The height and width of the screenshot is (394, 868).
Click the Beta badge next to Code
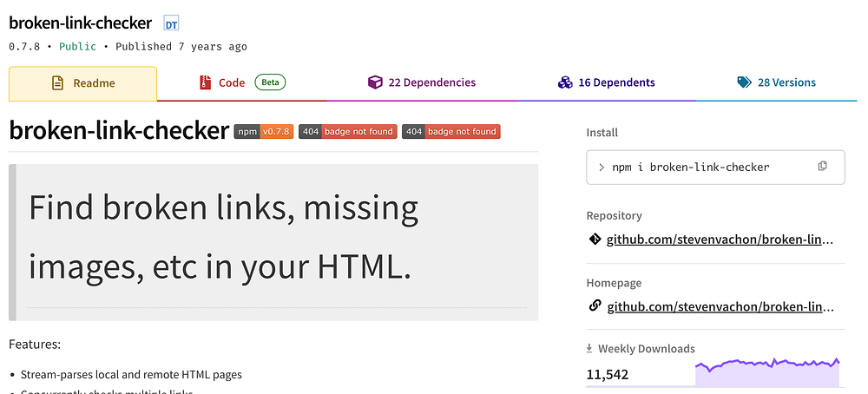click(x=270, y=83)
